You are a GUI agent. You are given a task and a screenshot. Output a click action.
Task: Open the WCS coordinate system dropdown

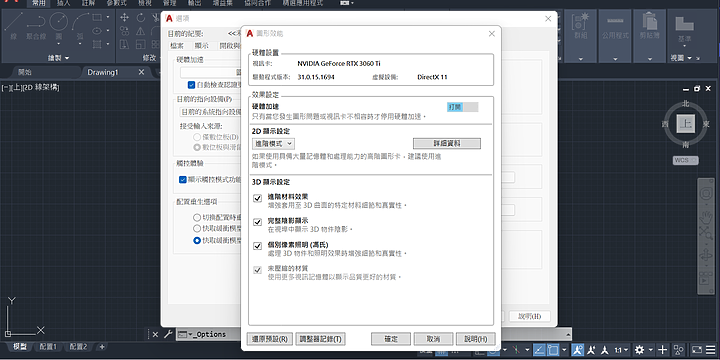pyautogui.click(x=686, y=160)
